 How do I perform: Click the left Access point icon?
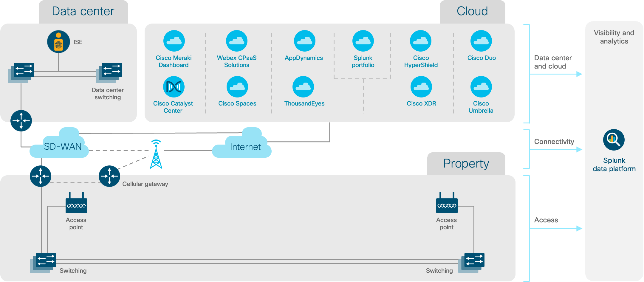76,202
